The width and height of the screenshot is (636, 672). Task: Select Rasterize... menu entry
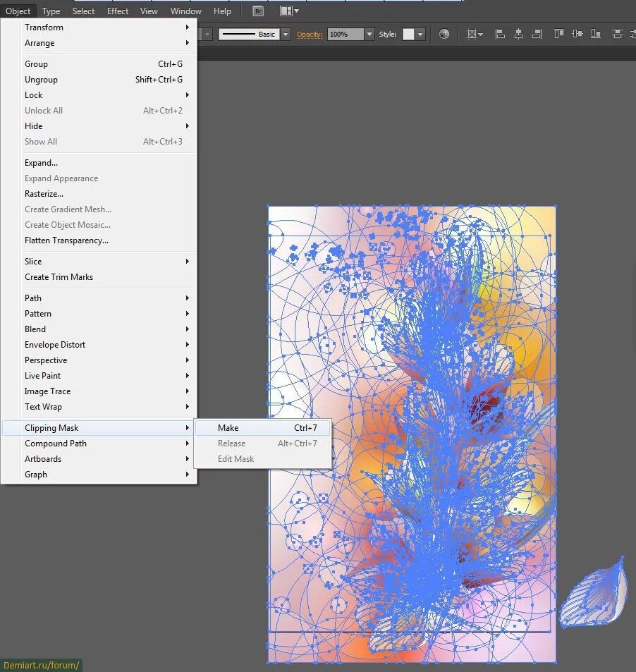click(107, 194)
